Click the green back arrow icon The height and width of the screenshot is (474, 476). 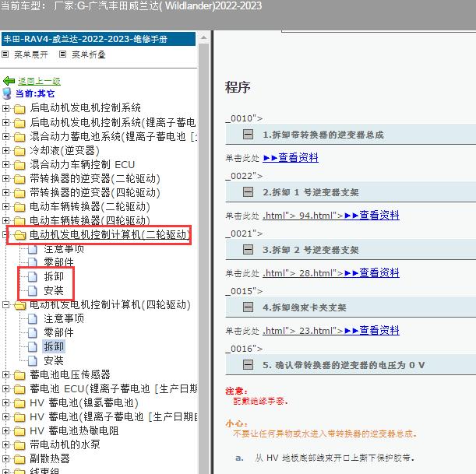coord(9,81)
